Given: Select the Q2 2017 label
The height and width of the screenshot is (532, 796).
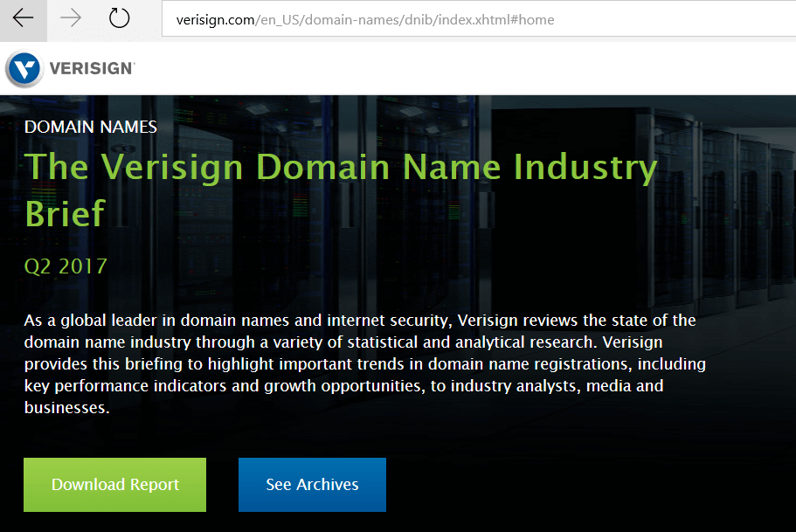Looking at the screenshot, I should tap(66, 266).
